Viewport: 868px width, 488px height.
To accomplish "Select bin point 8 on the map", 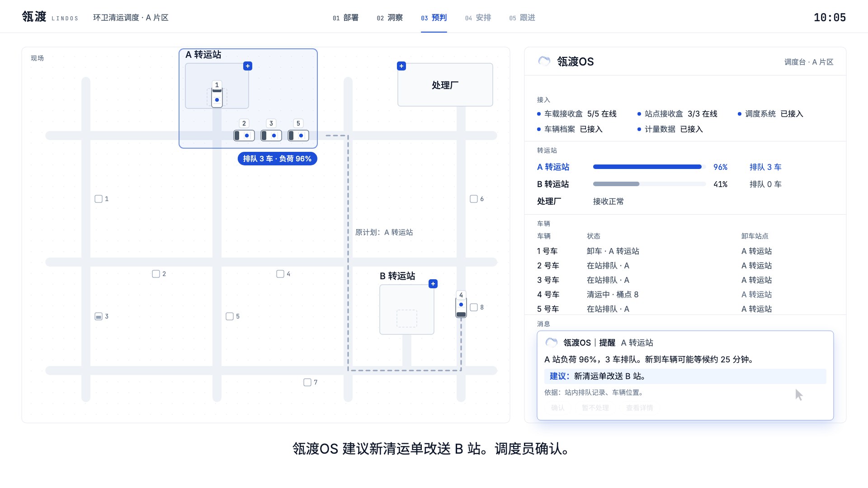I will pyautogui.click(x=474, y=307).
